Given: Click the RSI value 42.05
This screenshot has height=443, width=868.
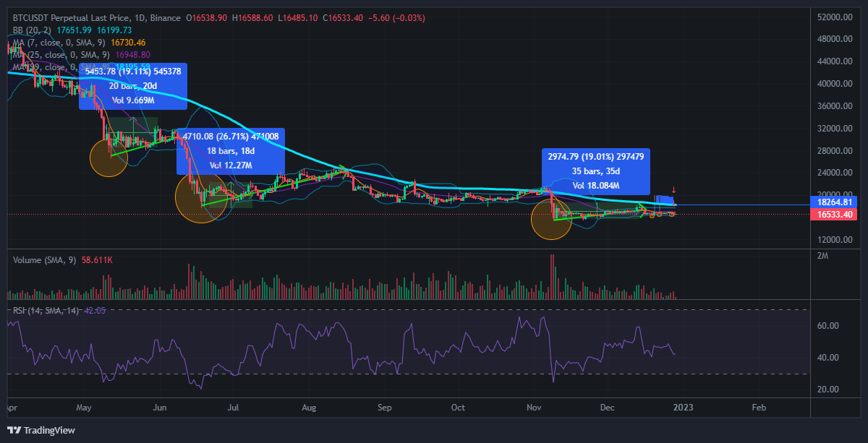Looking at the screenshot, I should pos(95,310).
